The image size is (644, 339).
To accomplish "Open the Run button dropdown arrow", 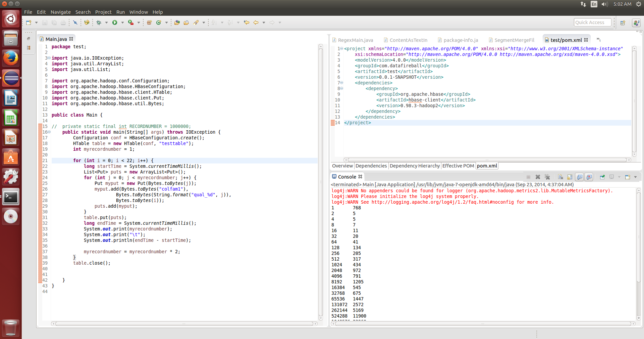I will coord(122,22).
